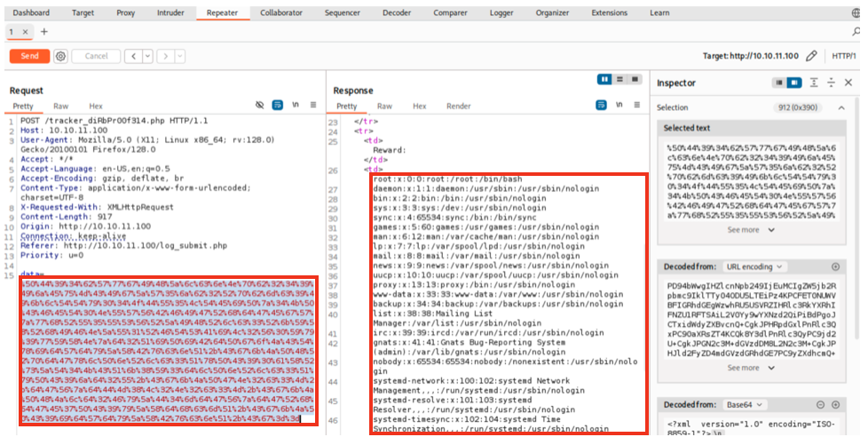Select Response Hex view tab
Image resolution: width=868 pixels, height=445 pixels.
[420, 106]
